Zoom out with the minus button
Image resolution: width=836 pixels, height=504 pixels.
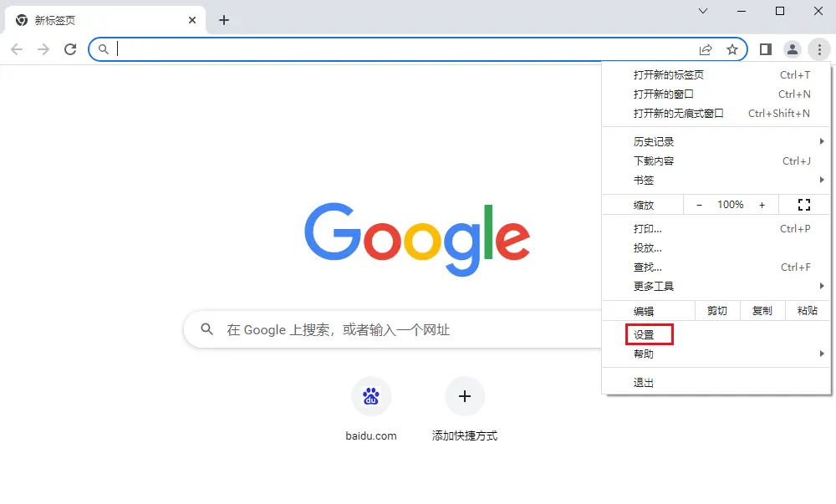pos(699,205)
